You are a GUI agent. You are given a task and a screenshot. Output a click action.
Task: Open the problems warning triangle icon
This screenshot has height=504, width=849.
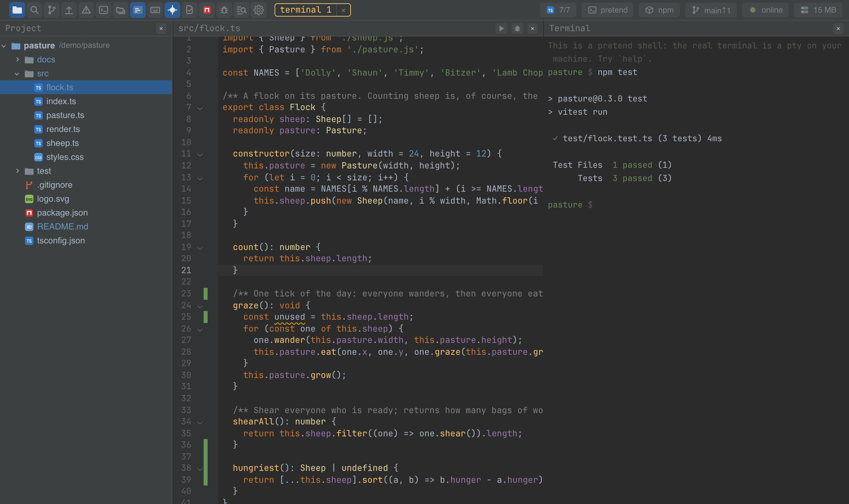pyautogui.click(x=86, y=10)
